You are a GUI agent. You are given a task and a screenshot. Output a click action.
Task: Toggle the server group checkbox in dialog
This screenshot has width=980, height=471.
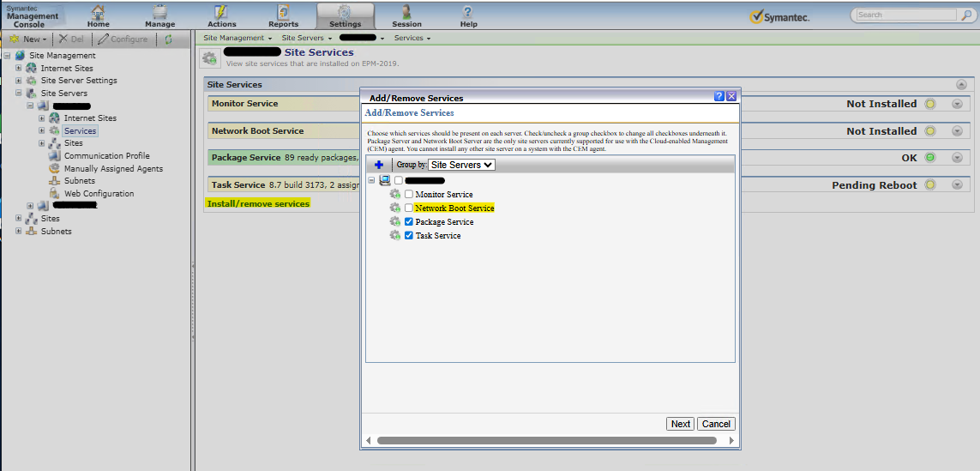399,181
